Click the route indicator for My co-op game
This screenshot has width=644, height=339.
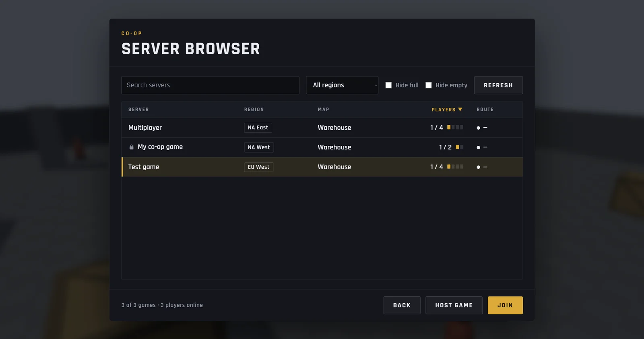(x=482, y=147)
